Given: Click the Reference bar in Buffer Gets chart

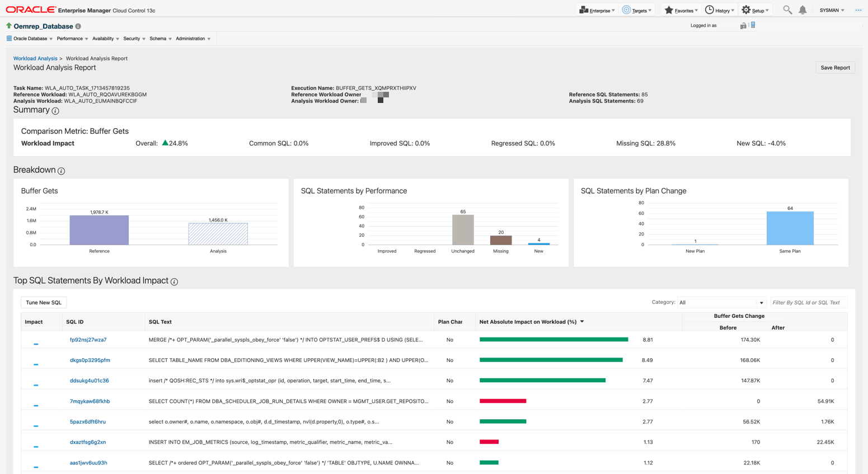Looking at the screenshot, I should (99, 230).
